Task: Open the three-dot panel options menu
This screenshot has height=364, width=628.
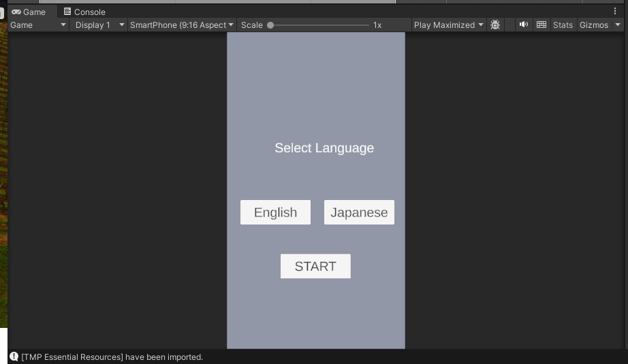Action: pyautogui.click(x=615, y=11)
